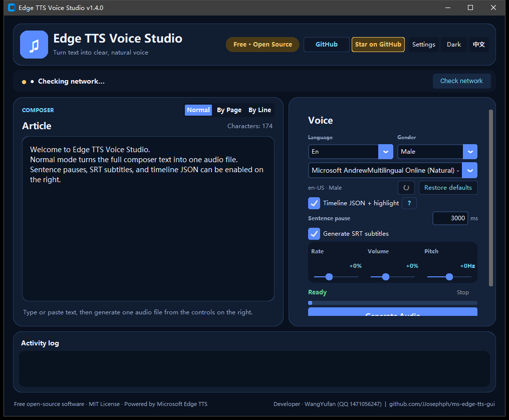The image size is (509, 420).
Task: Toggle Timeline JSON + highlight checkbox
Action: [x=314, y=203]
